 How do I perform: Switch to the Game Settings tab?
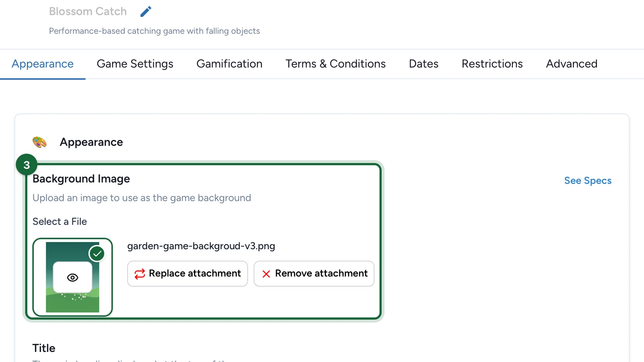(135, 64)
